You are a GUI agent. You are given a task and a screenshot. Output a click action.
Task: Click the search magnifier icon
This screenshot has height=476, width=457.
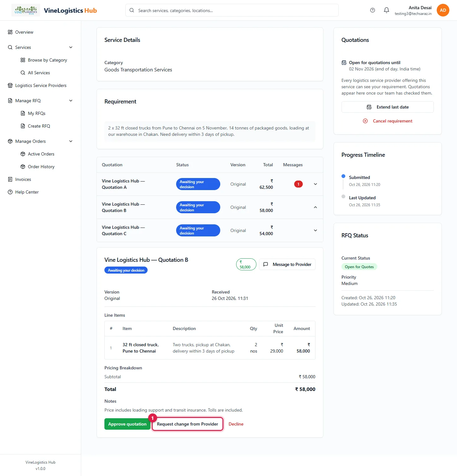[132, 10]
